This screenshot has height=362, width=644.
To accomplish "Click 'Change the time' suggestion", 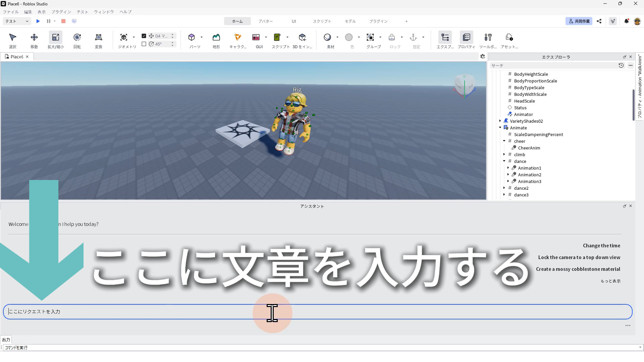I will pos(601,246).
